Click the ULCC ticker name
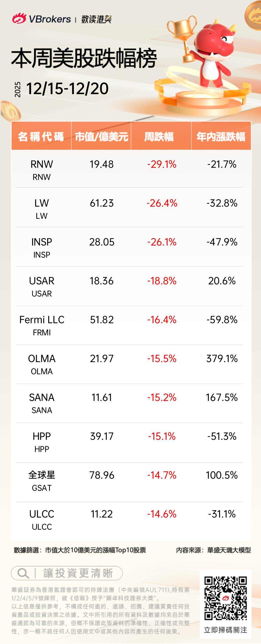261x644 pixels. point(42,514)
